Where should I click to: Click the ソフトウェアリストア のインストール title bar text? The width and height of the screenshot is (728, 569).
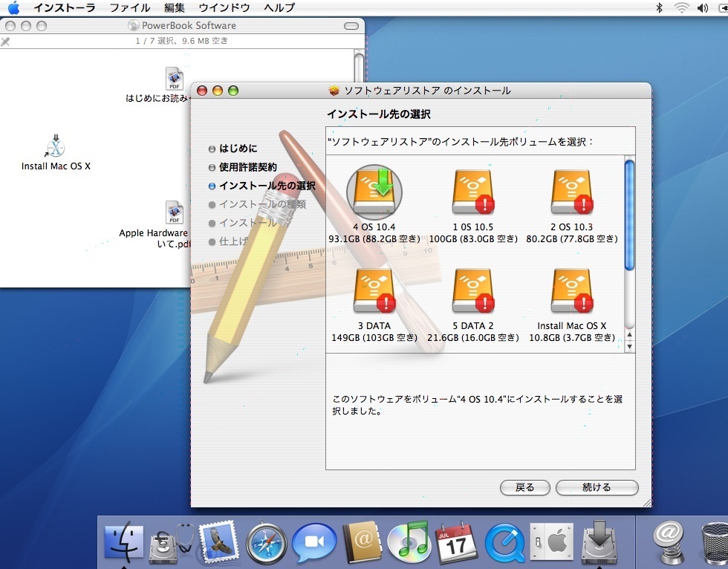(x=427, y=91)
